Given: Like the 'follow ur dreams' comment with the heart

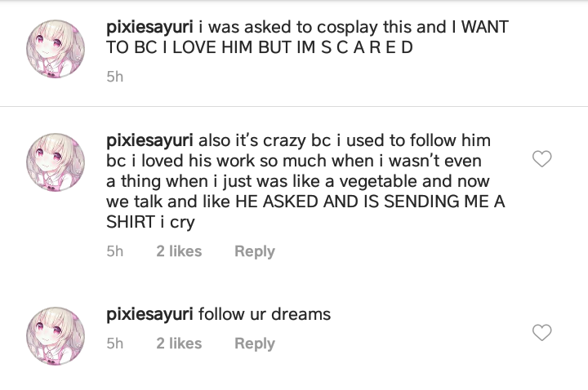Looking at the screenshot, I should tap(541, 332).
